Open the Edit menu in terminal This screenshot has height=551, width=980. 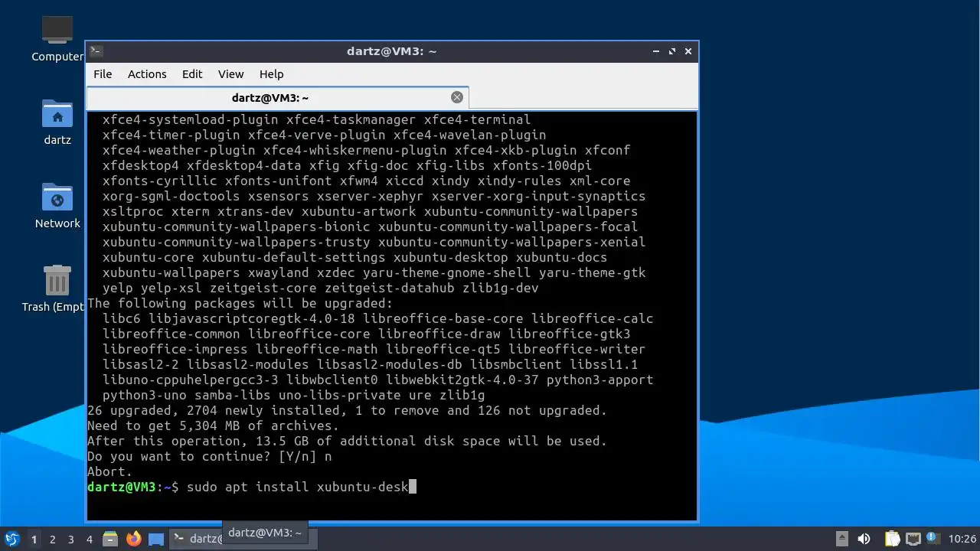[x=192, y=74]
